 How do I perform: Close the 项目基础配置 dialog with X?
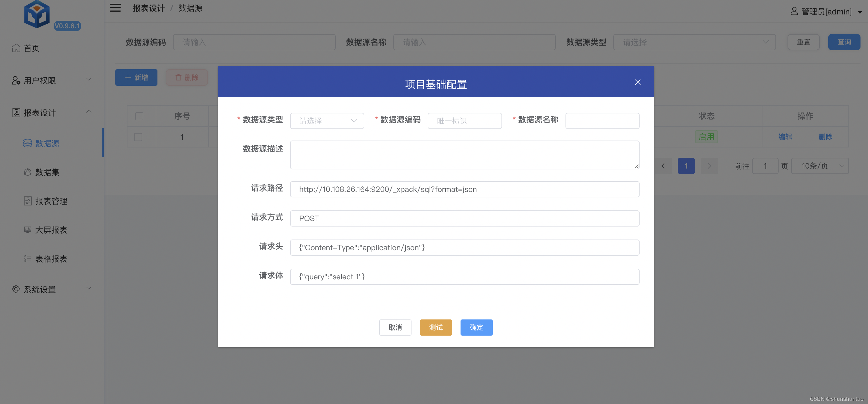click(638, 82)
